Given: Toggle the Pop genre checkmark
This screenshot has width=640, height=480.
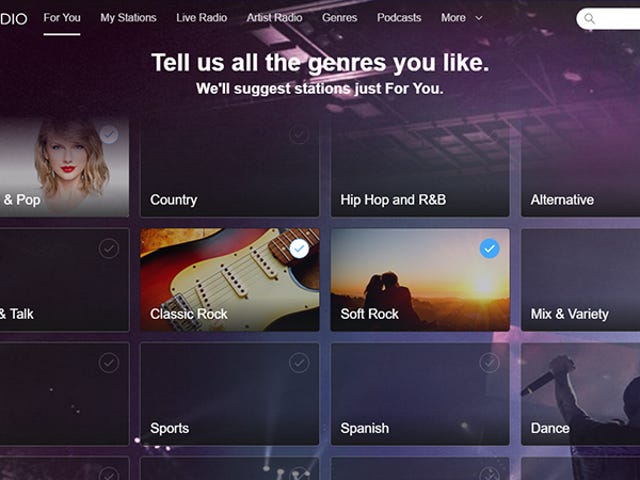Looking at the screenshot, I should pos(109,134).
